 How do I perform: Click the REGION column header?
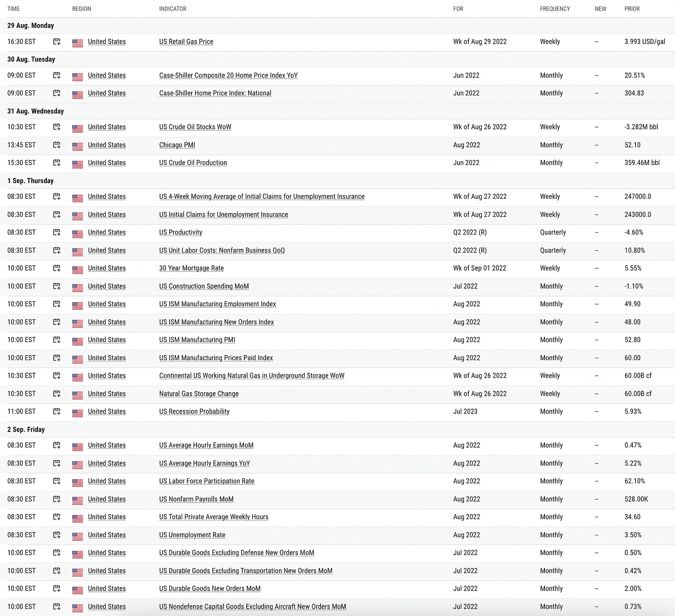tap(82, 9)
